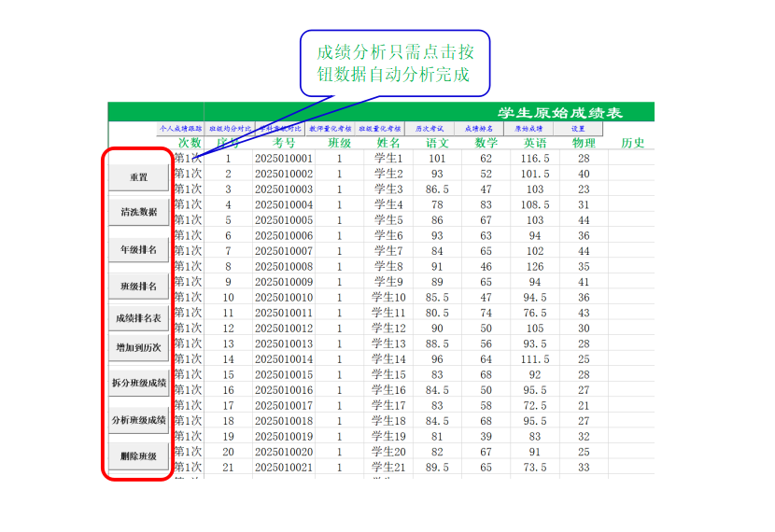The width and height of the screenshot is (775, 532).
Task: Select the 班级 column header
Action: 340,143
